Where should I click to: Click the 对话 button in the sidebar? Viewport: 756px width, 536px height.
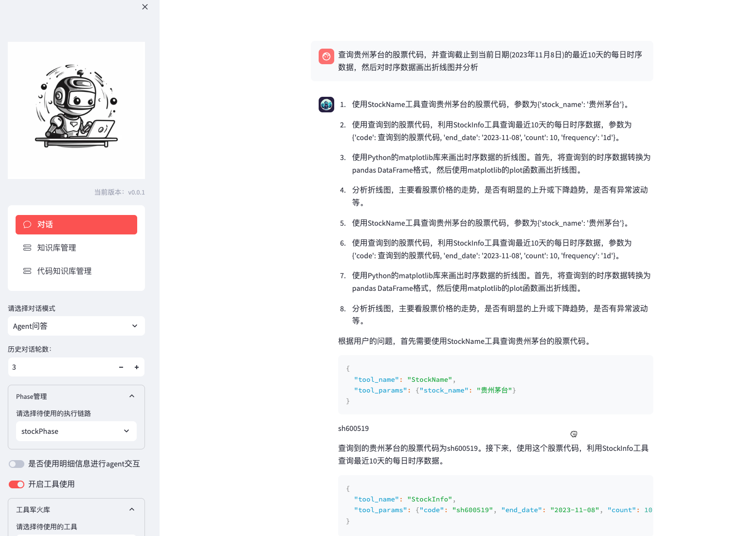[76, 224]
